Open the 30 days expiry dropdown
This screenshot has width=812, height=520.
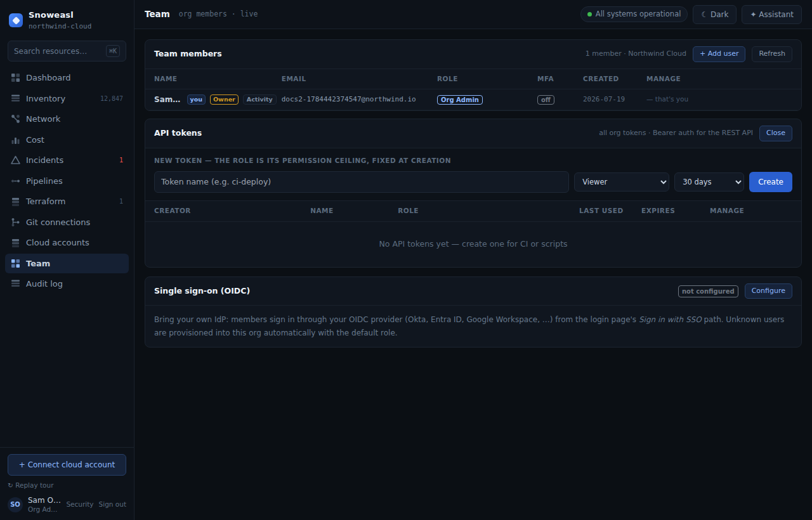pyautogui.click(x=709, y=182)
